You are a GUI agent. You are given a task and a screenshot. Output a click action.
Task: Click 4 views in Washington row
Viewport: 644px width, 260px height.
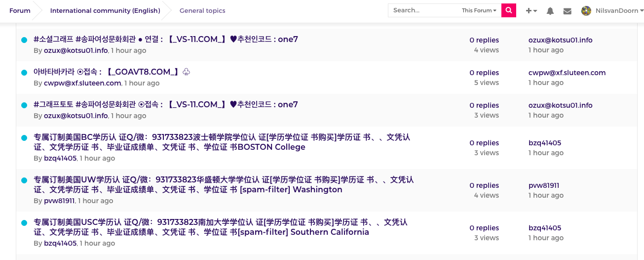pos(487,195)
